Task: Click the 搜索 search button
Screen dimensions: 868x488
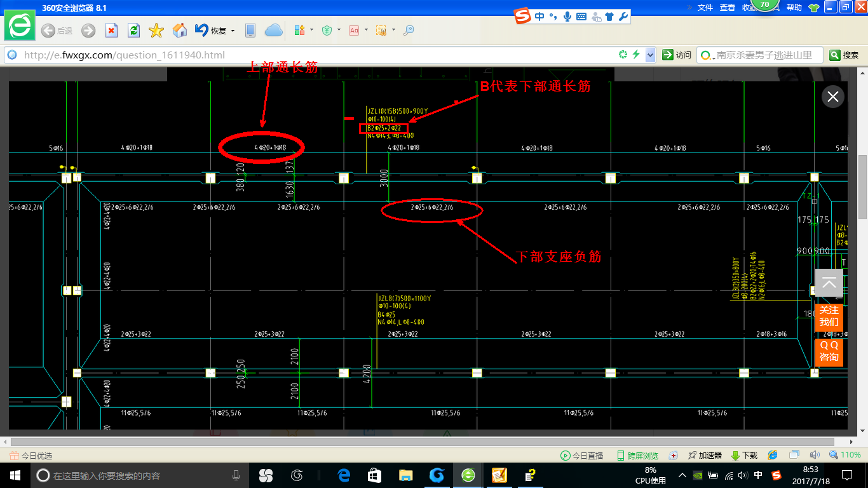Action: click(844, 55)
